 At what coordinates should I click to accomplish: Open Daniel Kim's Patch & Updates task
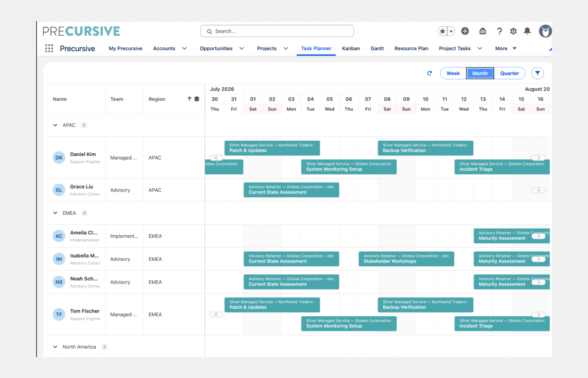pyautogui.click(x=272, y=148)
